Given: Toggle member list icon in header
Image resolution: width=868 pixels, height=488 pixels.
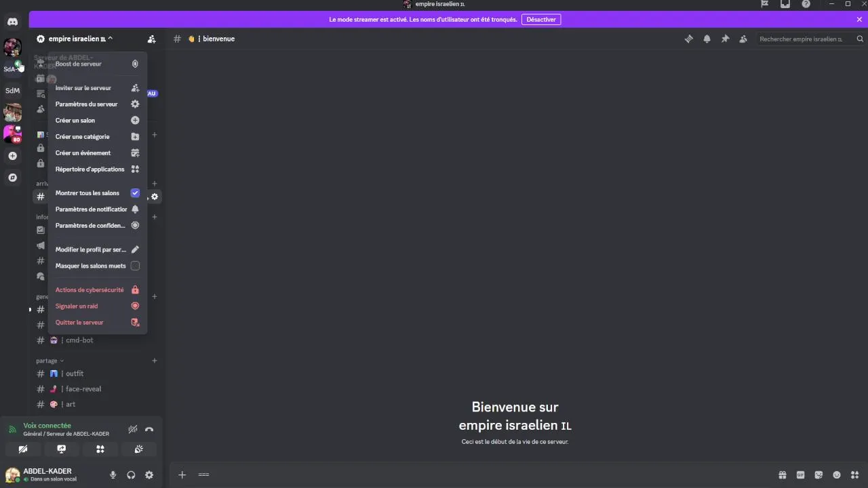Looking at the screenshot, I should pyautogui.click(x=743, y=39).
